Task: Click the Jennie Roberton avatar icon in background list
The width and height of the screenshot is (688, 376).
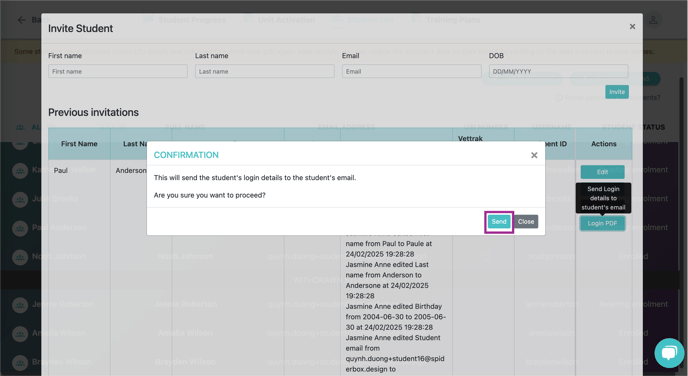Action: pos(20,304)
